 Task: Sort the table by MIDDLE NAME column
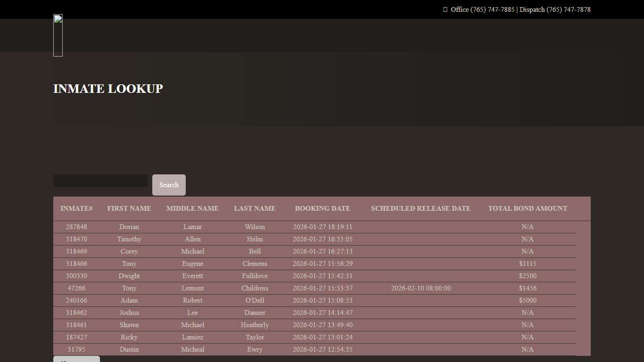(192, 208)
